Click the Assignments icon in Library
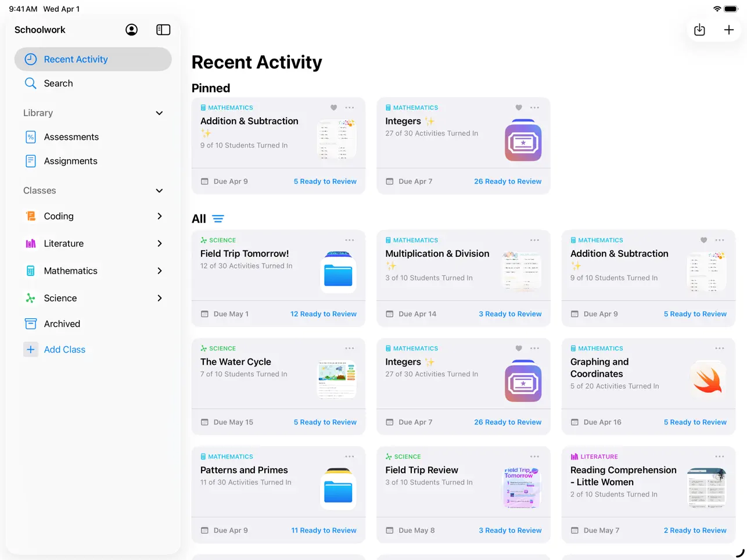Viewport: 747px width, 560px height. click(31, 161)
